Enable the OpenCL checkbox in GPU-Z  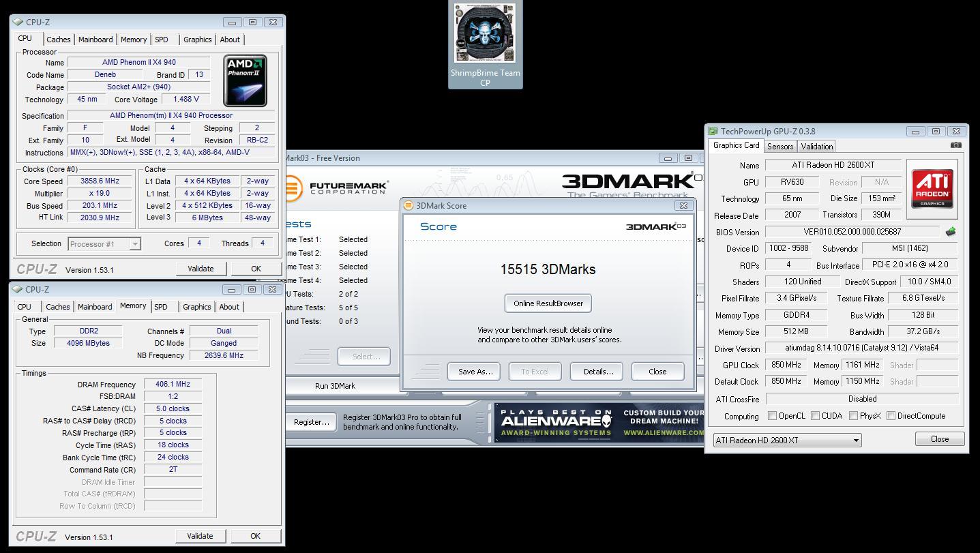772,415
